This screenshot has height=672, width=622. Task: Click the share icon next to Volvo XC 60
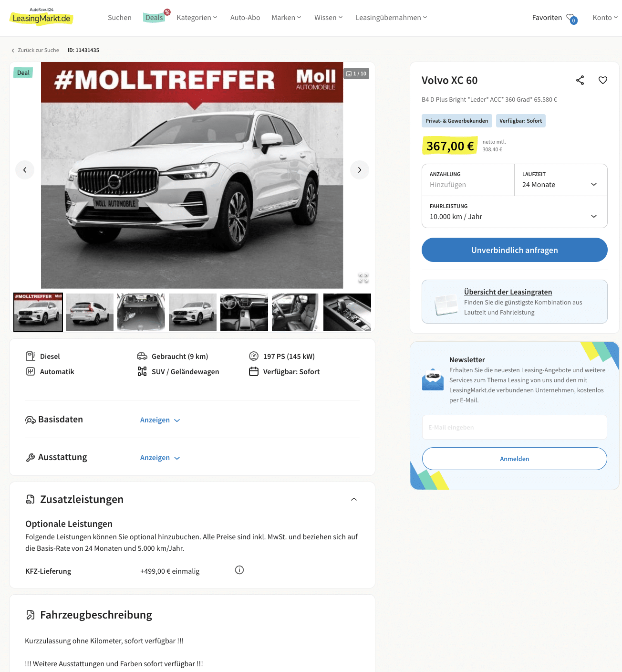pyautogui.click(x=580, y=80)
